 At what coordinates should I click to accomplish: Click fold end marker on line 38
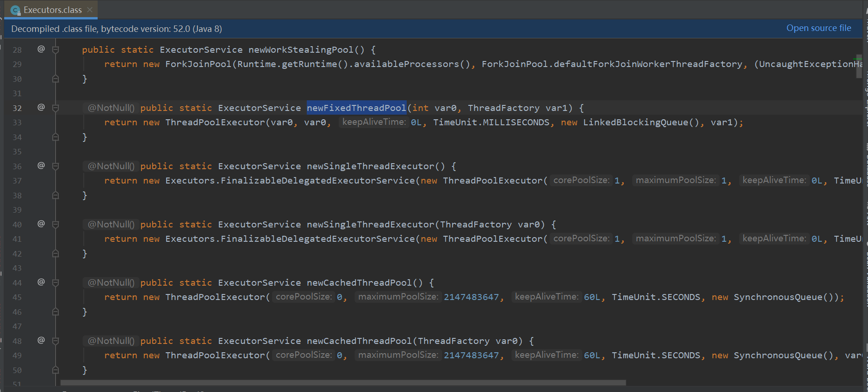(x=56, y=195)
